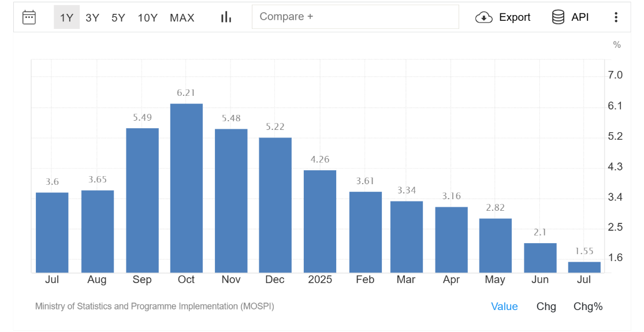Click the October 6.21 bar
This screenshot has width=644, height=332.
(186, 188)
